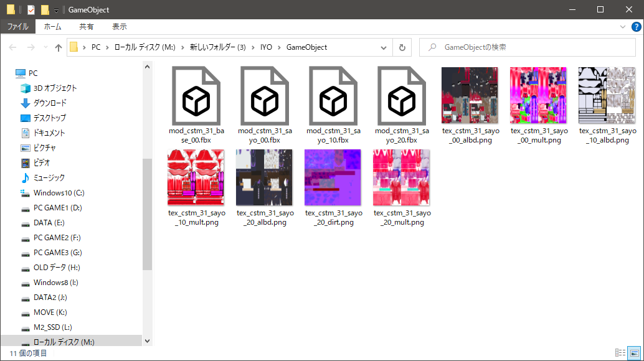Click IYO breadcrumb segment
The image size is (644, 361).
pyautogui.click(x=266, y=47)
